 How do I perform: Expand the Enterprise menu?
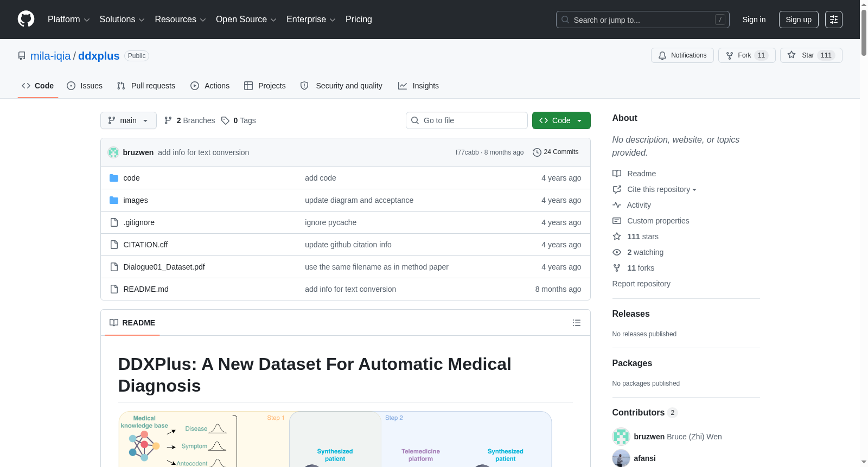(311, 20)
